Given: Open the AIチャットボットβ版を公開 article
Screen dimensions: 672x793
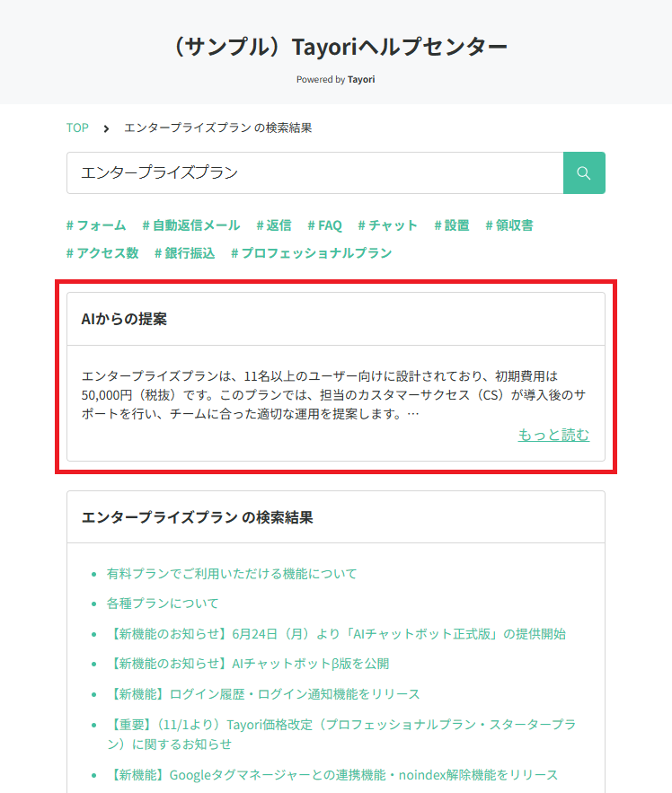Looking at the screenshot, I should pos(247,664).
